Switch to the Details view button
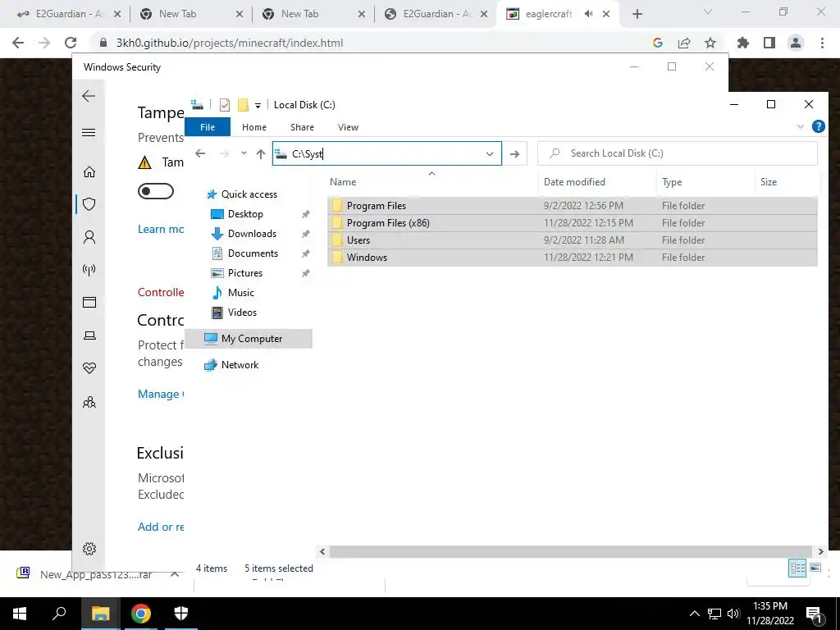The height and width of the screenshot is (630, 840). (797, 568)
